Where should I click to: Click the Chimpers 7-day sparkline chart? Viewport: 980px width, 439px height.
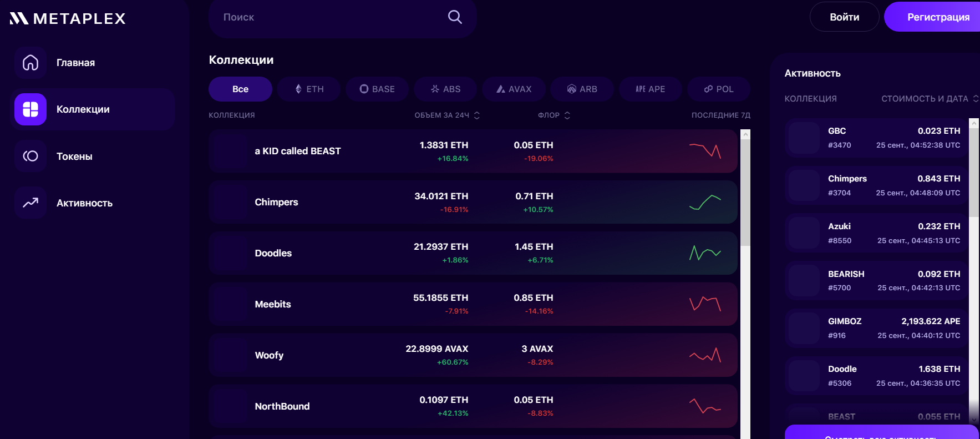tap(705, 202)
